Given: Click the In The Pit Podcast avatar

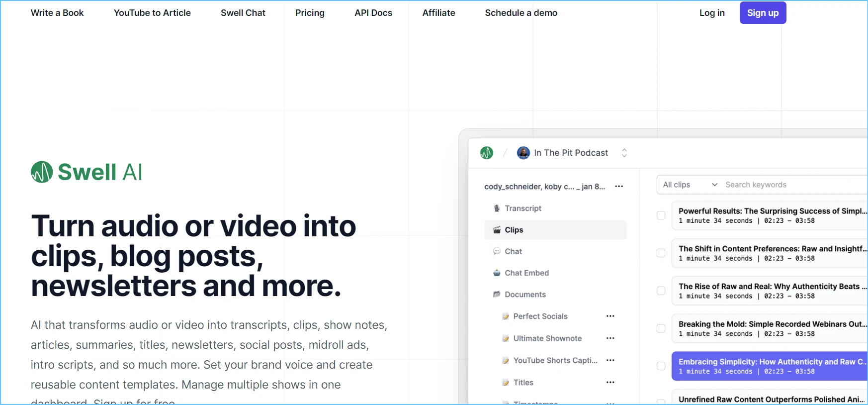Looking at the screenshot, I should pyautogui.click(x=523, y=153).
